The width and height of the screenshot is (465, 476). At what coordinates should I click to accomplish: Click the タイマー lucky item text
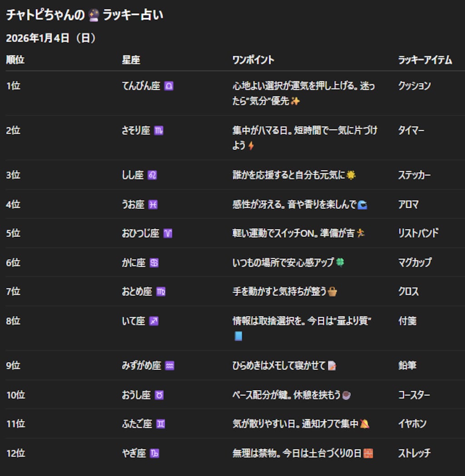coord(411,130)
